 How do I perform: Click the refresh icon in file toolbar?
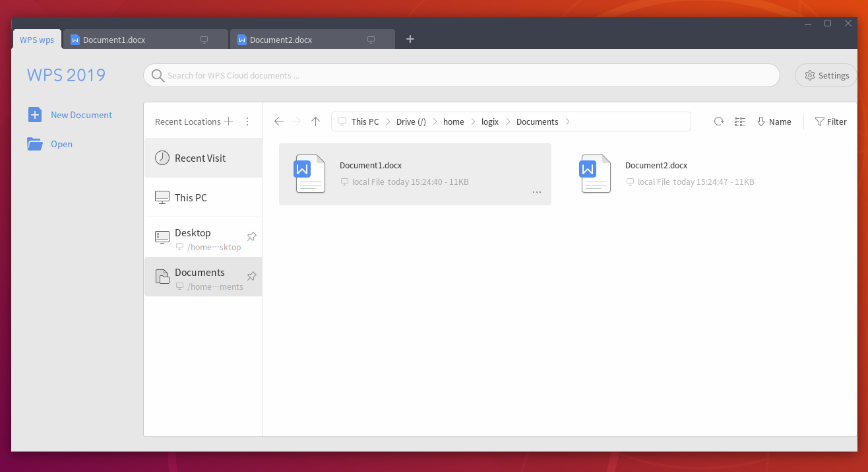click(719, 121)
